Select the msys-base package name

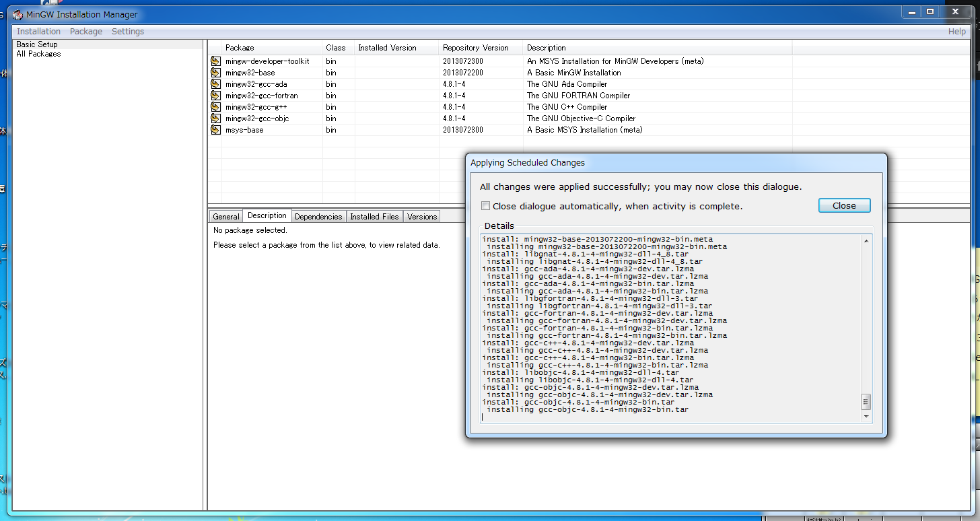click(244, 130)
